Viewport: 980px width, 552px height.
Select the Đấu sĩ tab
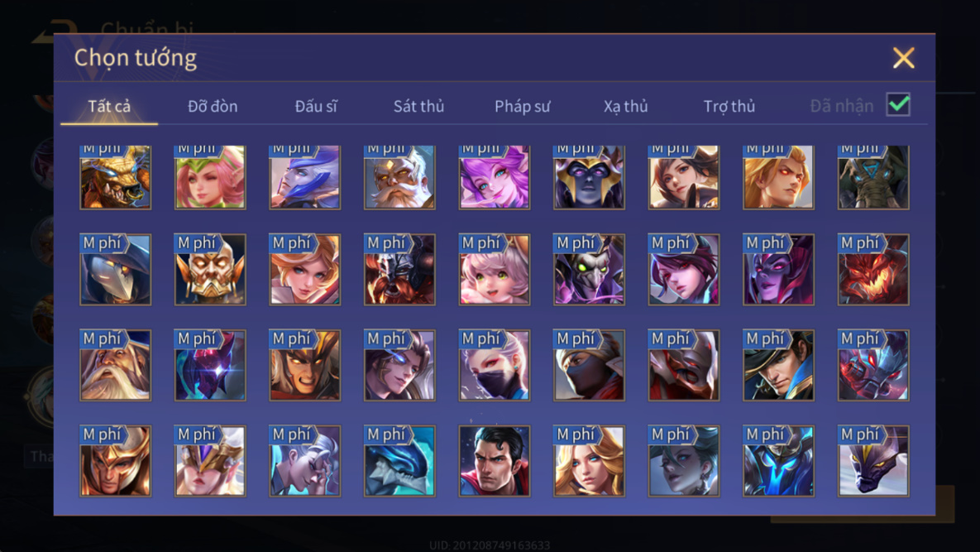(x=316, y=106)
